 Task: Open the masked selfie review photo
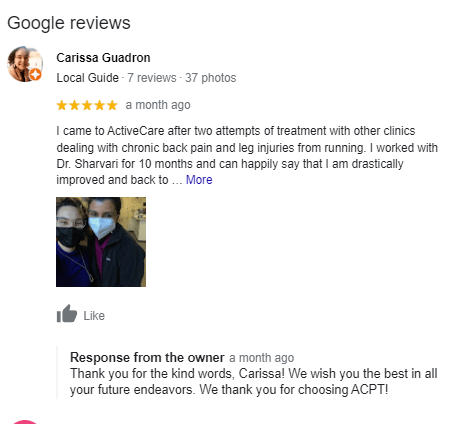(x=101, y=242)
